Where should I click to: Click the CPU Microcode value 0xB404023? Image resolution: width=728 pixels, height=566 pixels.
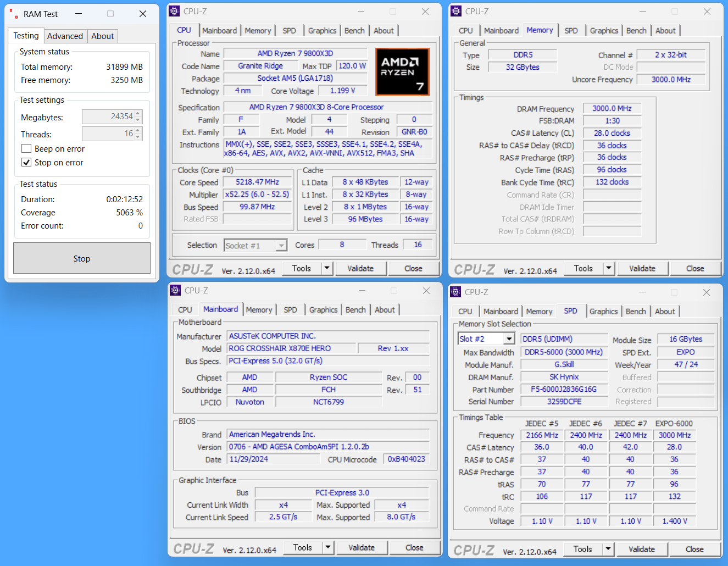point(406,459)
